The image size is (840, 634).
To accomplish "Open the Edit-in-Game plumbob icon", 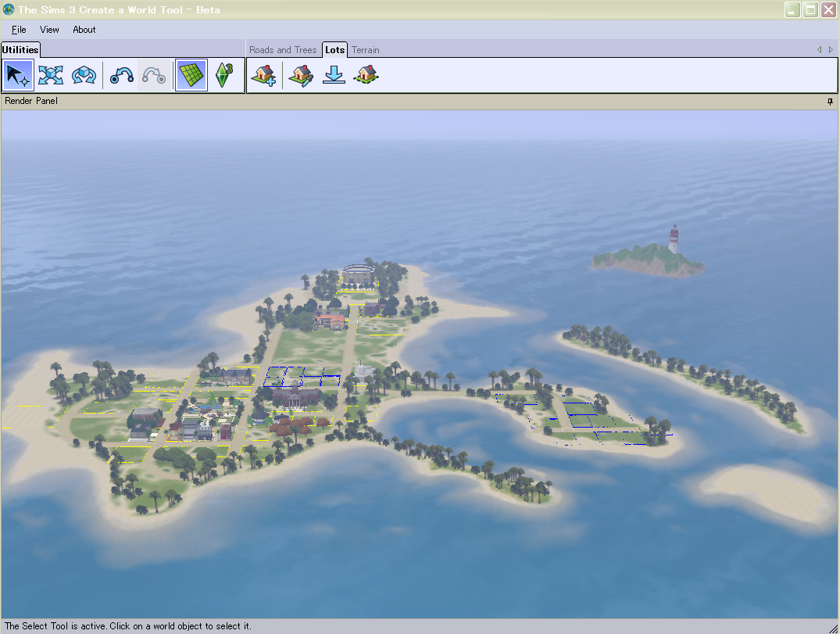I will coord(225,74).
